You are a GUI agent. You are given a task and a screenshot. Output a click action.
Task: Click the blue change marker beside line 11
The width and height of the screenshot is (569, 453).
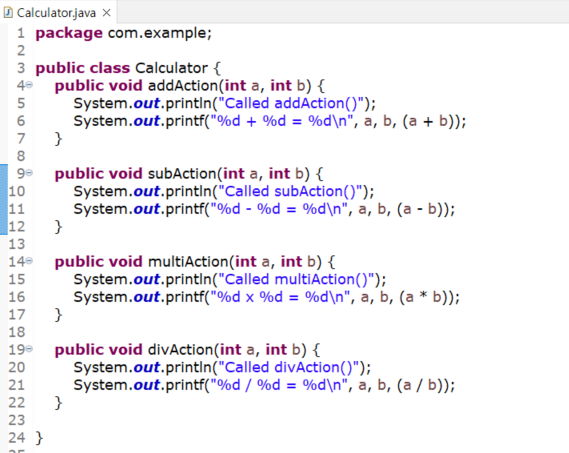point(4,209)
